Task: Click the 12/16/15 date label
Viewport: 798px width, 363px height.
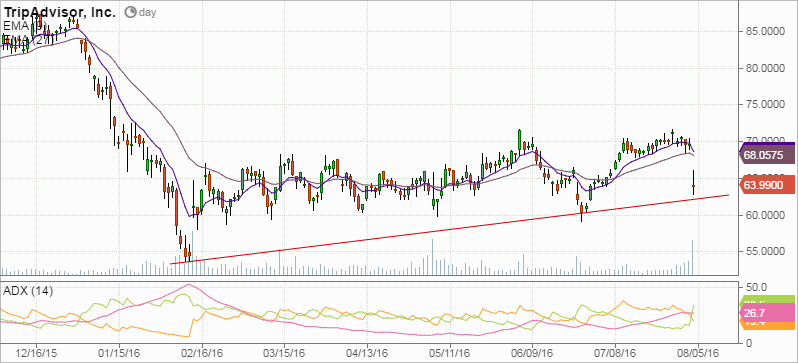Action: [x=37, y=352]
